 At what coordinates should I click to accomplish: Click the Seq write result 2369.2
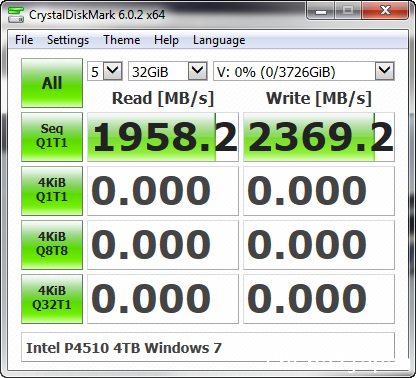point(319,137)
